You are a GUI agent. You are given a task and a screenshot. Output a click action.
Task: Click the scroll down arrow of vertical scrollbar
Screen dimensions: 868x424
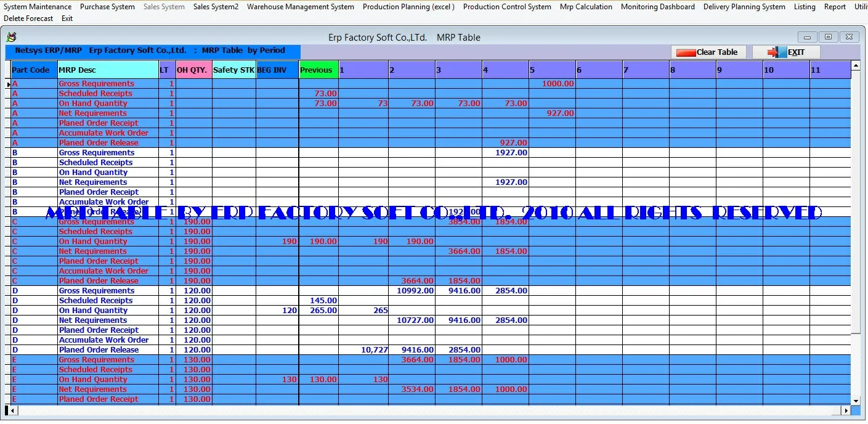coord(855,401)
